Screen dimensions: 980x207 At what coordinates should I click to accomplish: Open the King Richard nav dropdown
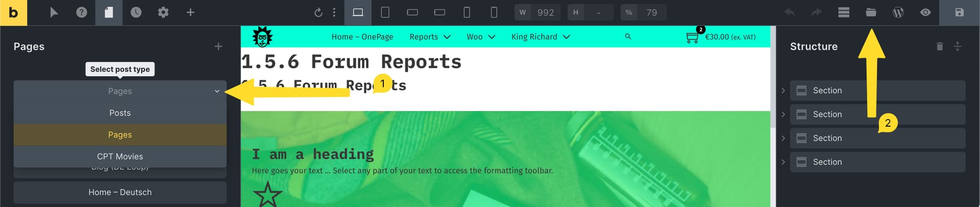pos(541,37)
